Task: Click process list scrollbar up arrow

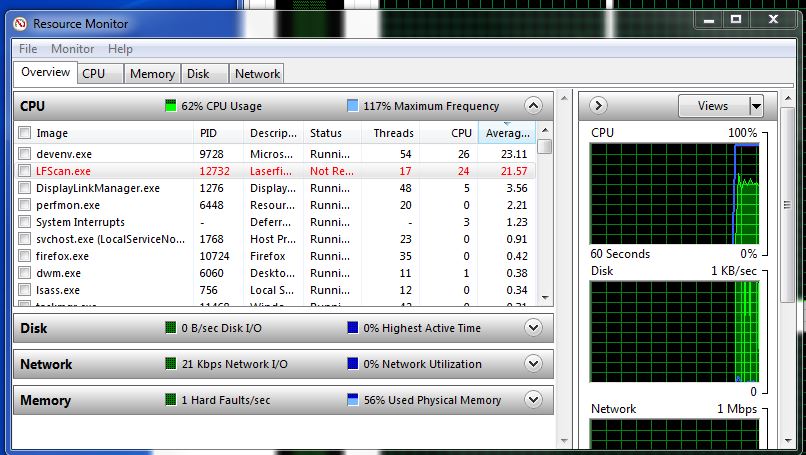Action: [x=545, y=130]
